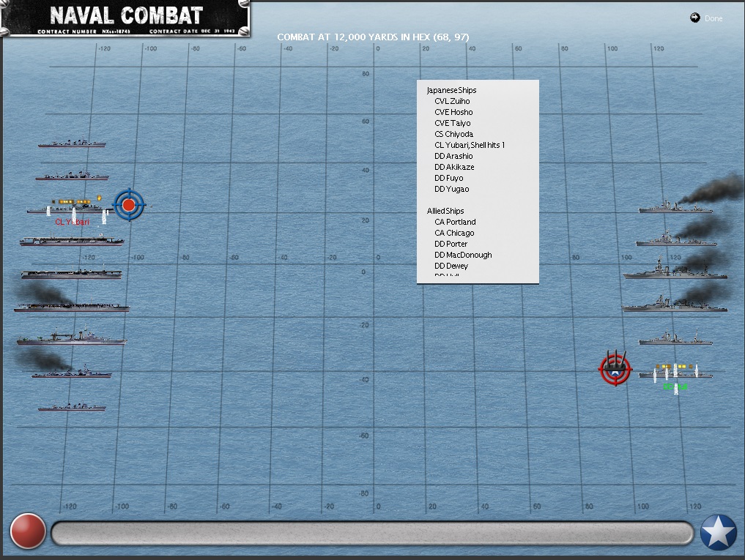
Task: Select 'CS Chiyoda' in the ship list
Action: (x=453, y=134)
